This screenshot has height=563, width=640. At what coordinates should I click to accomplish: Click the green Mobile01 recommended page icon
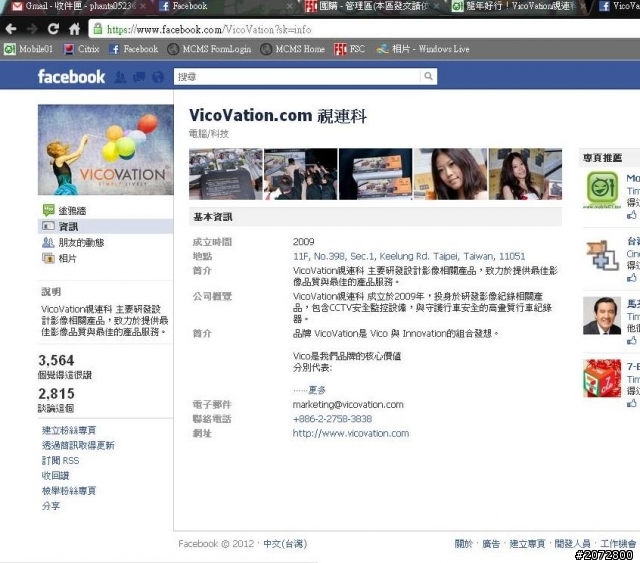(x=602, y=190)
